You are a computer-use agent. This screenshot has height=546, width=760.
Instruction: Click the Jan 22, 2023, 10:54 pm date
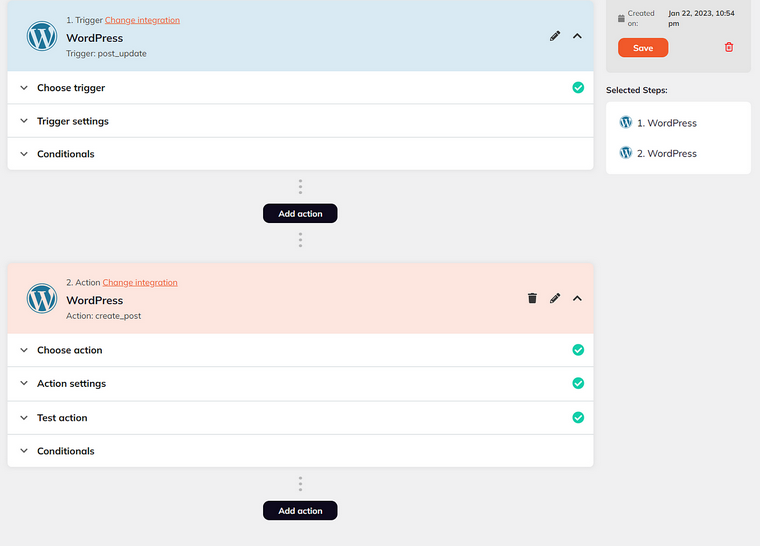click(701, 18)
